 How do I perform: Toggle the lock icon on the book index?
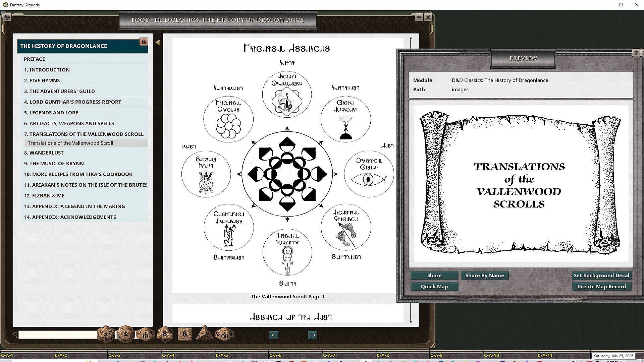[x=144, y=42]
